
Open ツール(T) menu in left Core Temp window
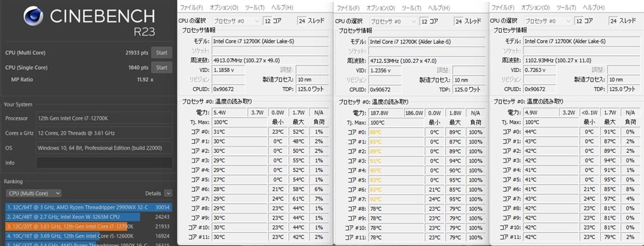(x=255, y=8)
